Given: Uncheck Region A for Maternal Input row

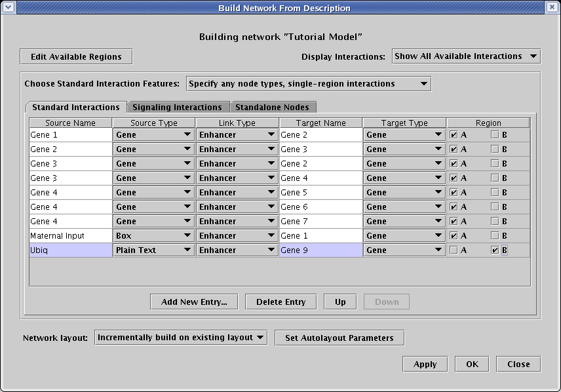Looking at the screenshot, I should (x=454, y=235).
